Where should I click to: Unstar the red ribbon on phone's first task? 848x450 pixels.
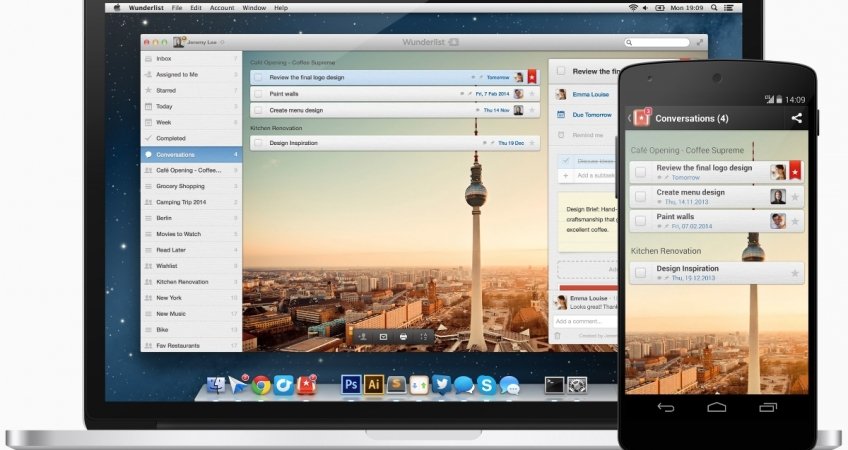click(795, 171)
